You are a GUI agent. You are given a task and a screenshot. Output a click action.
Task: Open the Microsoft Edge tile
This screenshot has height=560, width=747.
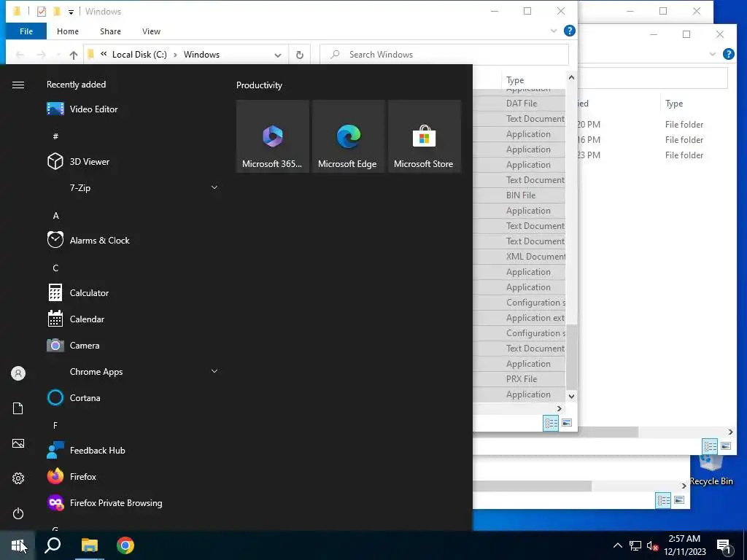point(348,136)
